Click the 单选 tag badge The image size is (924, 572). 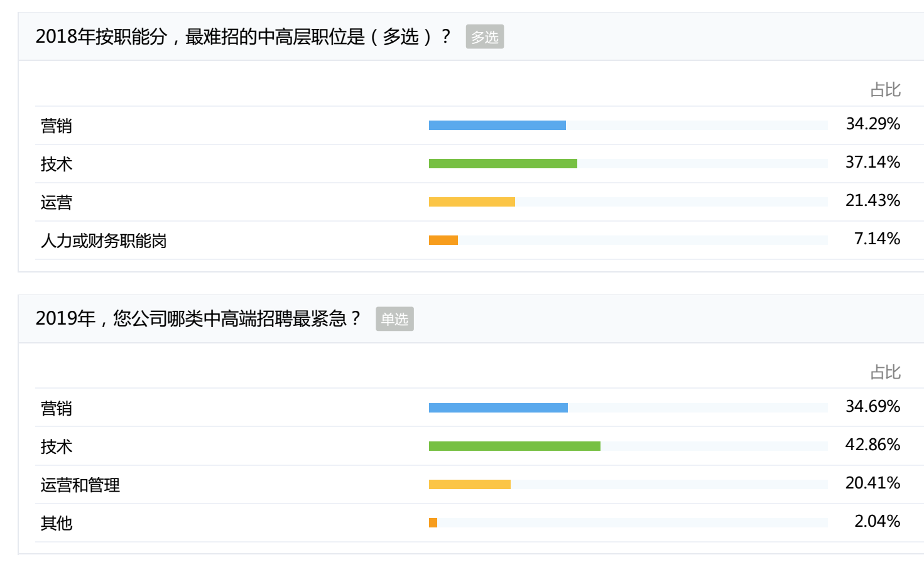tap(394, 319)
